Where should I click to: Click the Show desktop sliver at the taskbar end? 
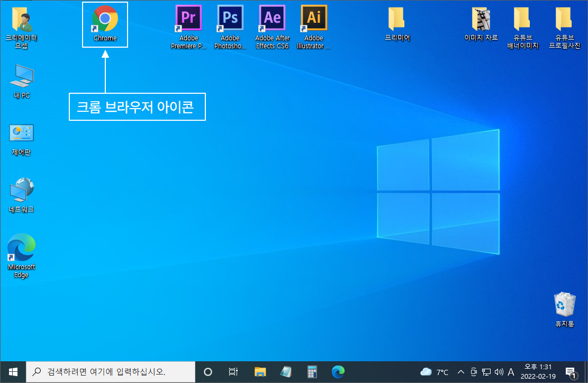tap(586, 372)
